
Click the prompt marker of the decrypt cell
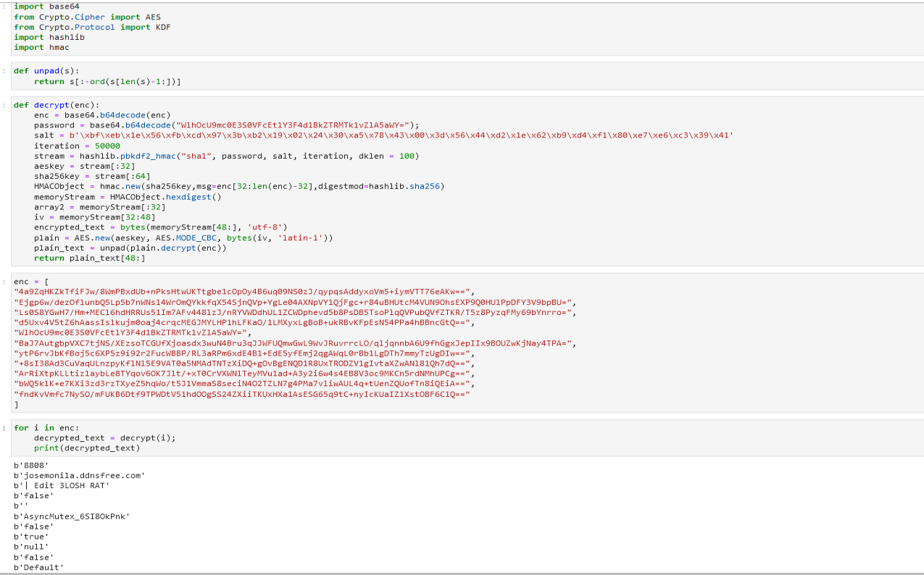[4, 106]
